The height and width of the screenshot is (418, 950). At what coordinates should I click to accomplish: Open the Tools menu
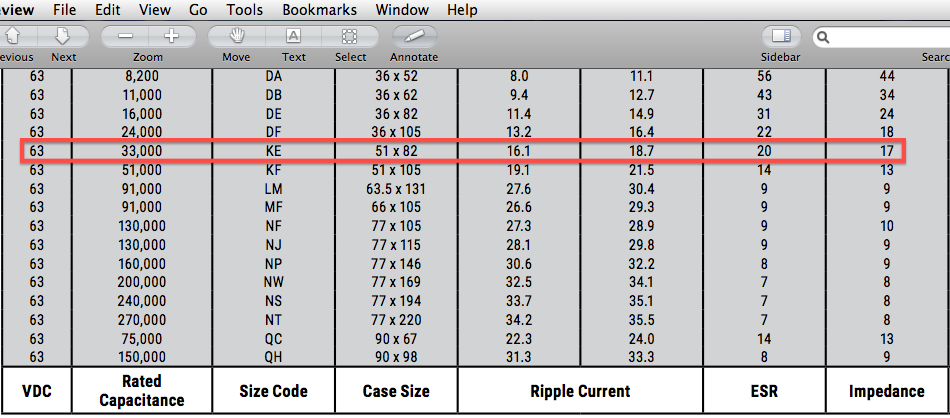coord(245,10)
